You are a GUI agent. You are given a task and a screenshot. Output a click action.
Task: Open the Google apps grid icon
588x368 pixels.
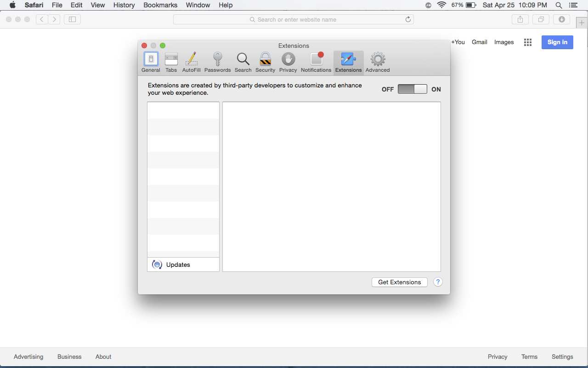click(528, 42)
